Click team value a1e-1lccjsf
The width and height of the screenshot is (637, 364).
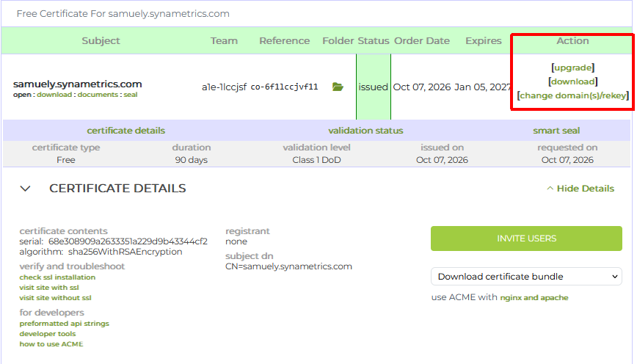(224, 87)
